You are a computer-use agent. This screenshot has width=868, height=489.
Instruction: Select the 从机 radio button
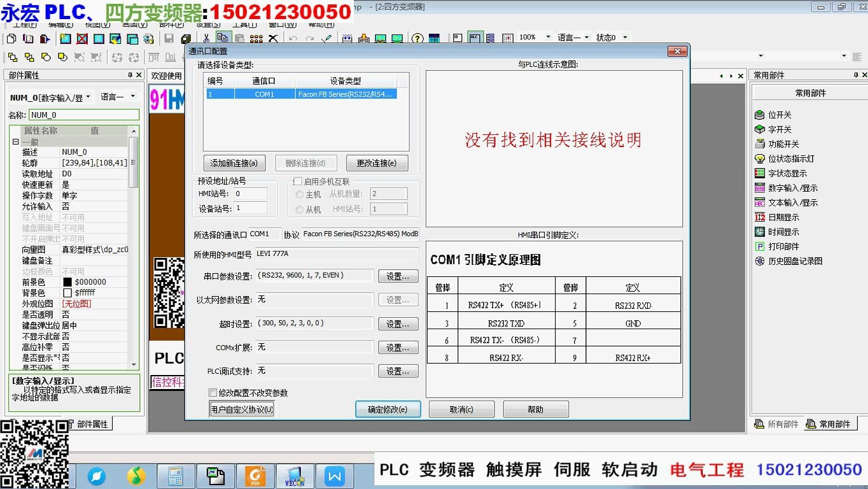tap(300, 209)
